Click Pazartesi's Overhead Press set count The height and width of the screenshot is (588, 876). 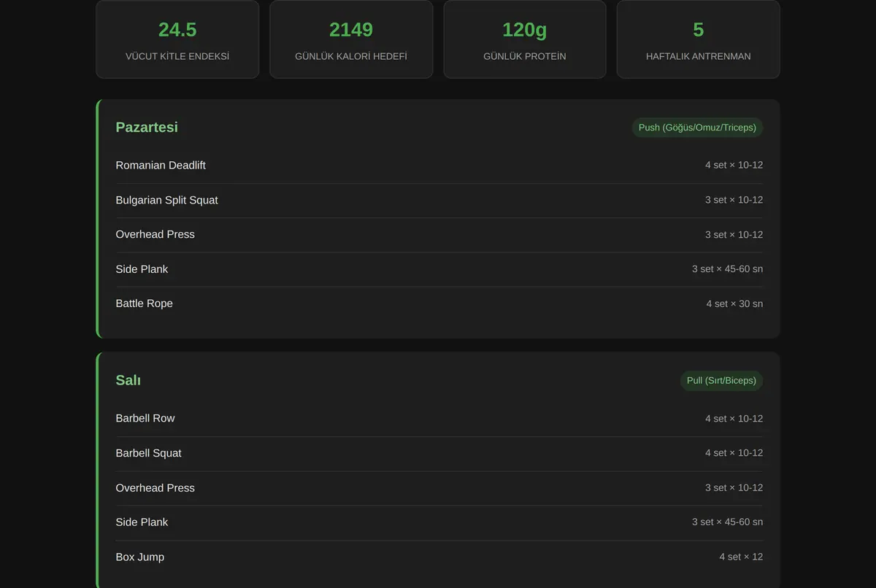coord(734,235)
